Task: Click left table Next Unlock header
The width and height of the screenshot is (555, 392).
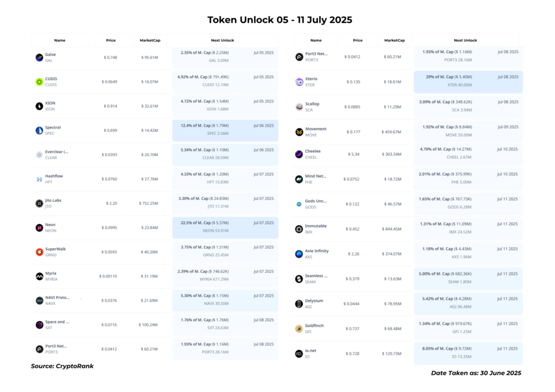Action: pos(222,40)
